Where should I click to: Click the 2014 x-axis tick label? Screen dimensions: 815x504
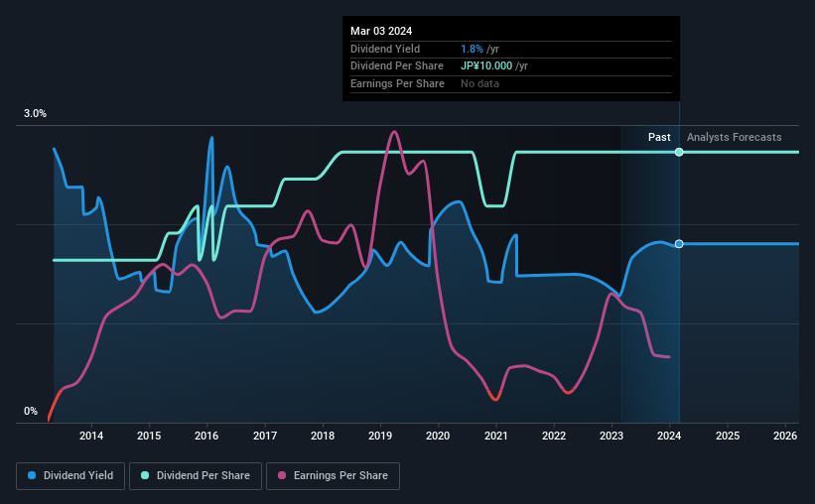91,436
